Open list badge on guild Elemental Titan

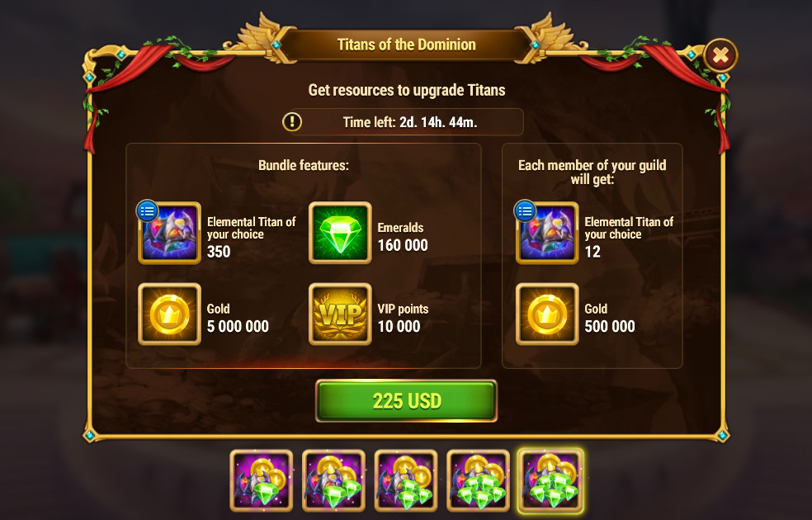(525, 210)
